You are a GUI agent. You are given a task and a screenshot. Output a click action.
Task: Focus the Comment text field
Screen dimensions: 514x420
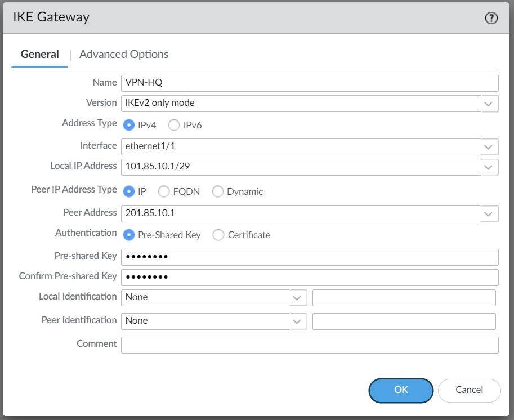click(x=310, y=345)
